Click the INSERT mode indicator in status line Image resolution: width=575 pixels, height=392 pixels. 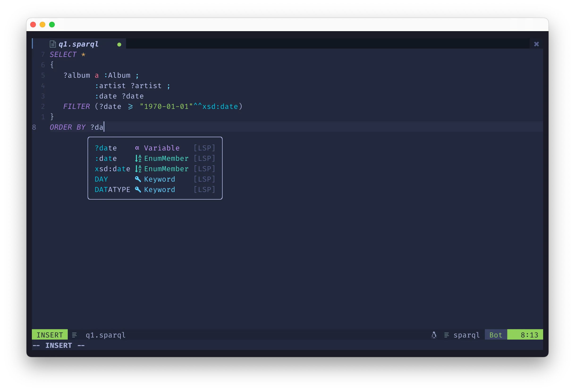click(x=50, y=335)
